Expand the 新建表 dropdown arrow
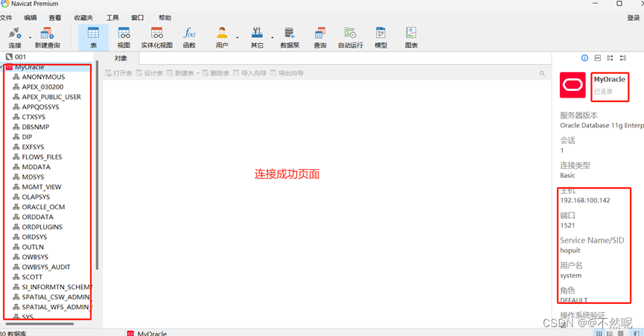The image size is (644, 336). (198, 73)
